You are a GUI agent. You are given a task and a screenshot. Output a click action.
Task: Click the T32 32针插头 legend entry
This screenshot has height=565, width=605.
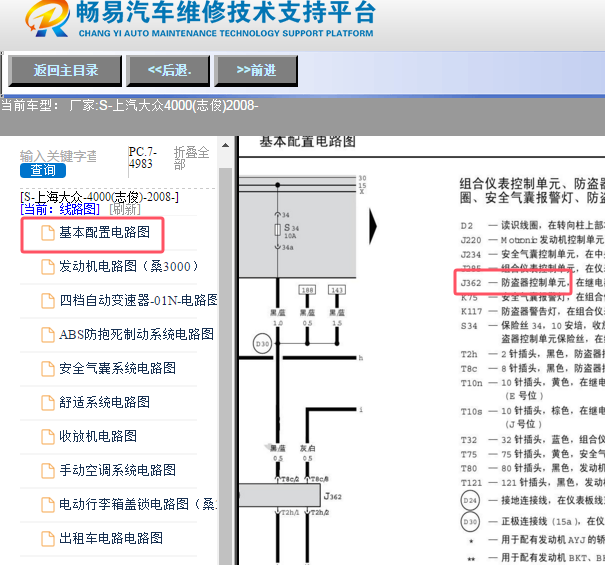point(533,440)
